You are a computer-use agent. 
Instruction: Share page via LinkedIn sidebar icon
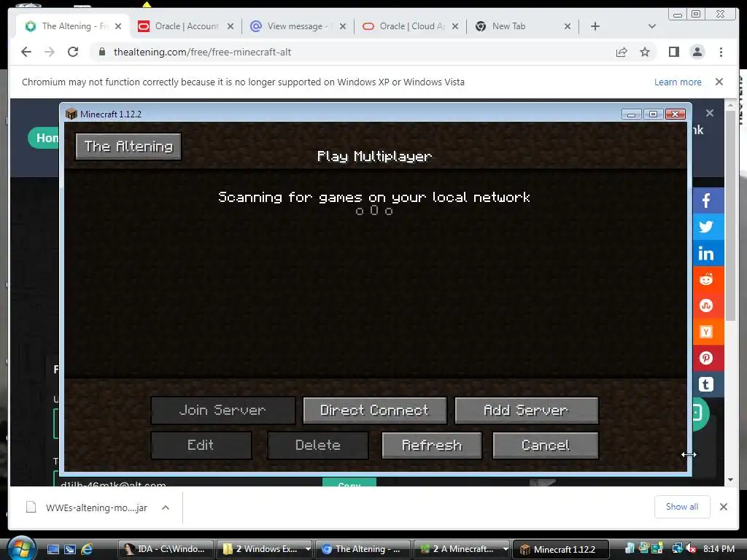707,253
